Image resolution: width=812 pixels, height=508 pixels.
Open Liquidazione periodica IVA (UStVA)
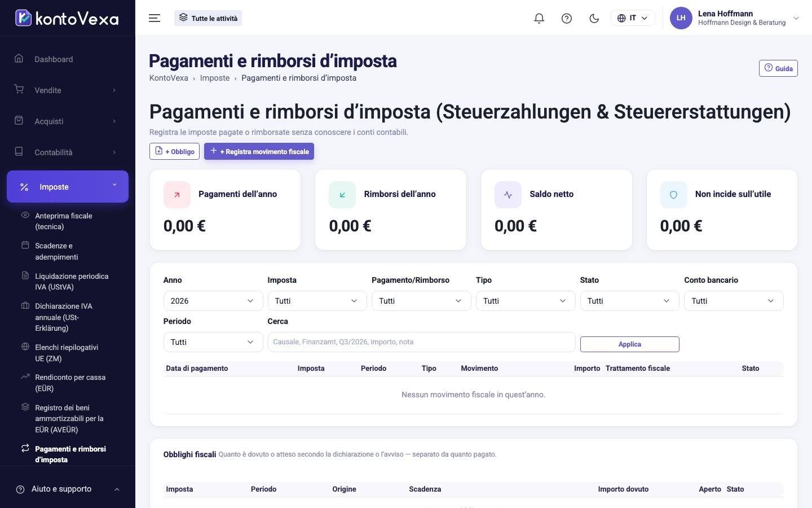(68, 282)
